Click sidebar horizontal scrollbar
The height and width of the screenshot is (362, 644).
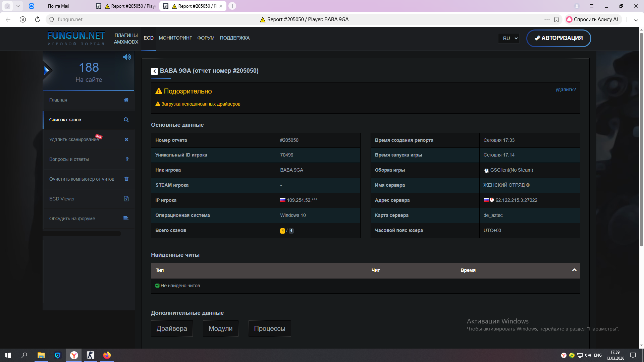tap(82, 234)
